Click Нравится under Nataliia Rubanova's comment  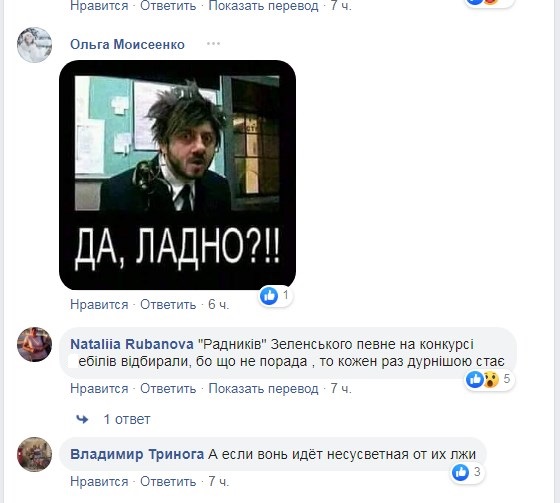point(99,388)
